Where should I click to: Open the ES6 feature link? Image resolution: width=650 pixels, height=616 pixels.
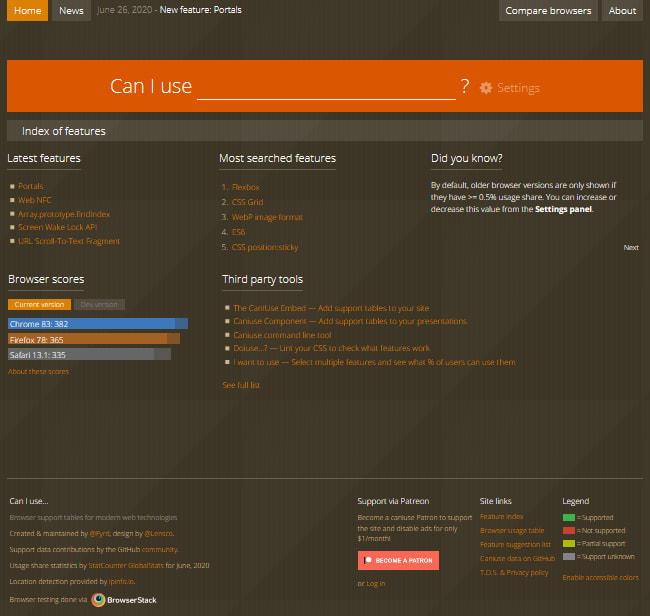(x=238, y=232)
